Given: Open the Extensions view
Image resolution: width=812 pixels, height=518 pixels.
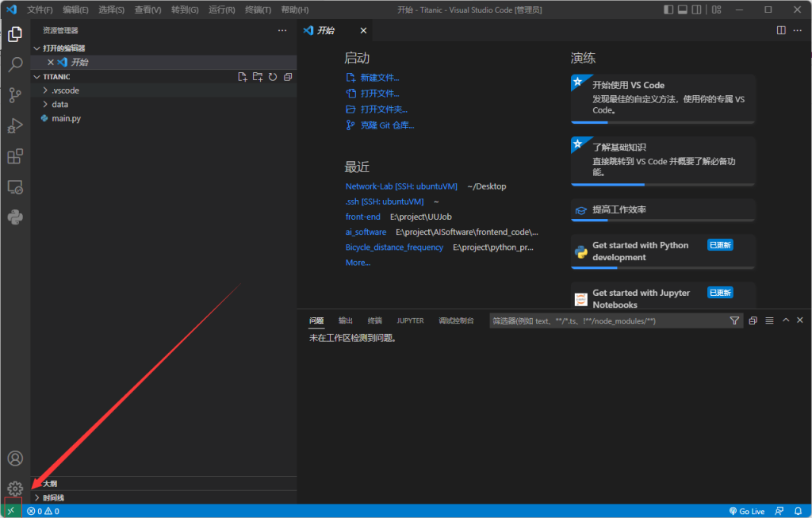Looking at the screenshot, I should (15, 156).
